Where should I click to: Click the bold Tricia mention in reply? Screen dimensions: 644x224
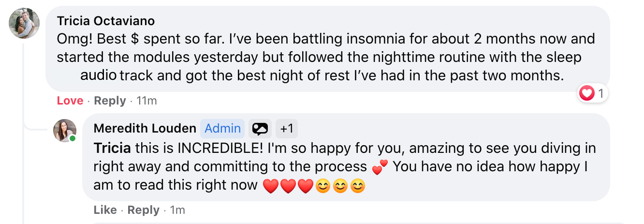coord(112,148)
